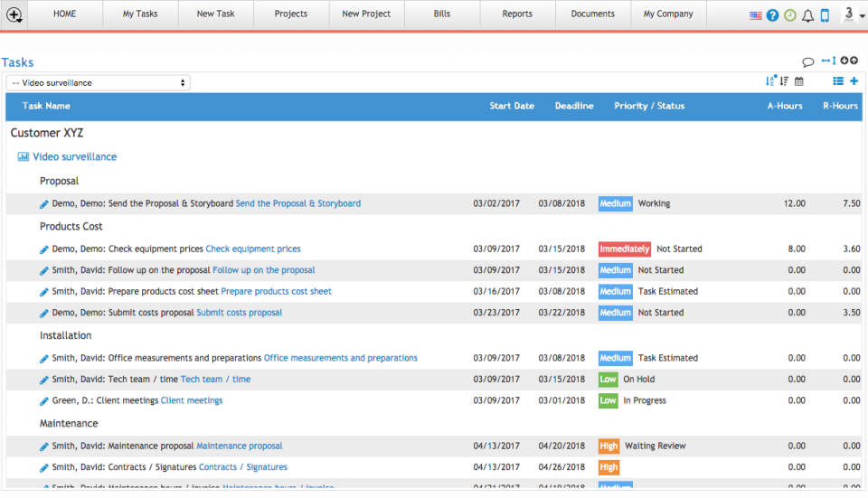Click the Immediately priority color badge
The image size is (868, 498).
coord(625,249)
